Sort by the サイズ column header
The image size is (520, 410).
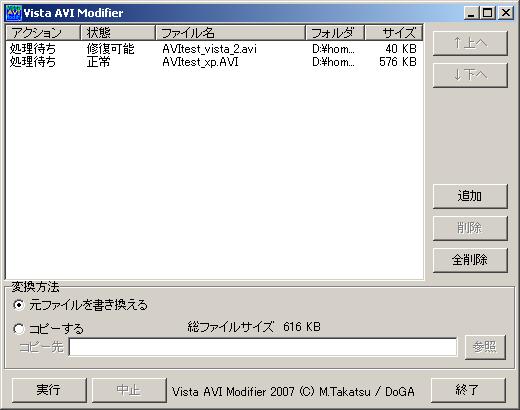point(394,33)
